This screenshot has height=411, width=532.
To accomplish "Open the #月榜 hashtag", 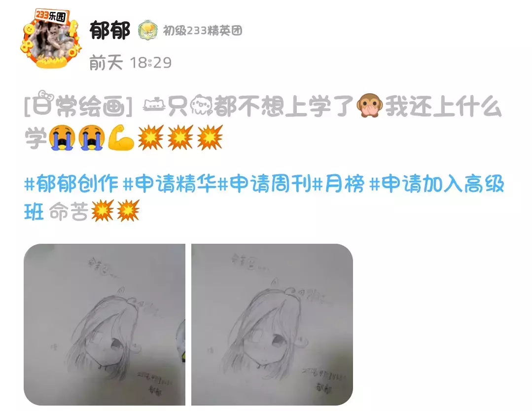I will tap(338, 184).
